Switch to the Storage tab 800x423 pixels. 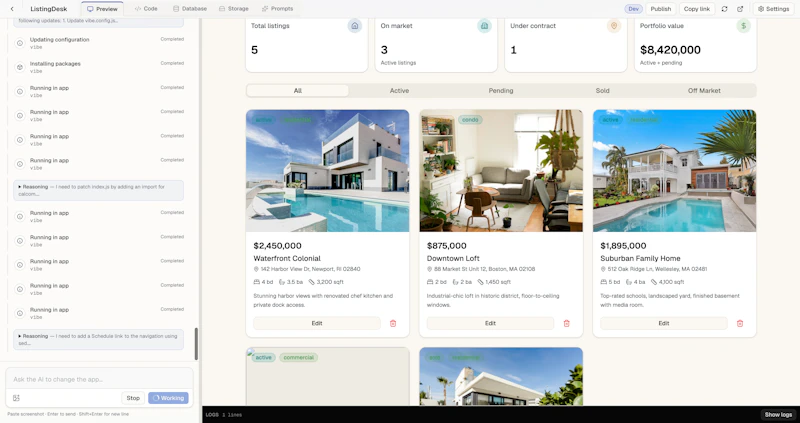pyautogui.click(x=234, y=9)
